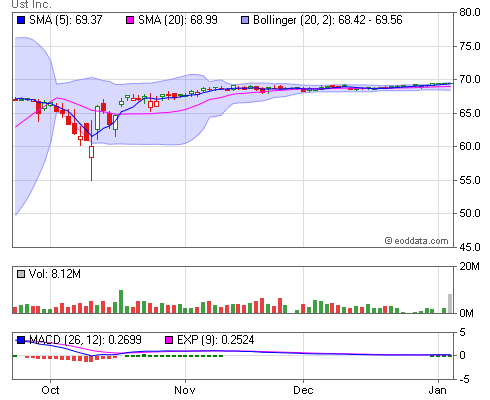Click the Dec label on time axis
Screen dimensions: 490x400
[303, 390]
